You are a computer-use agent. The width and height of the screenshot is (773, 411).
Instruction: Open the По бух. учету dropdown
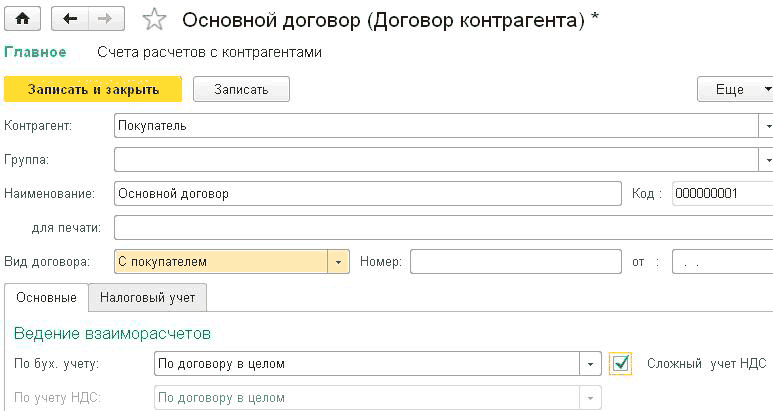pyautogui.click(x=591, y=364)
